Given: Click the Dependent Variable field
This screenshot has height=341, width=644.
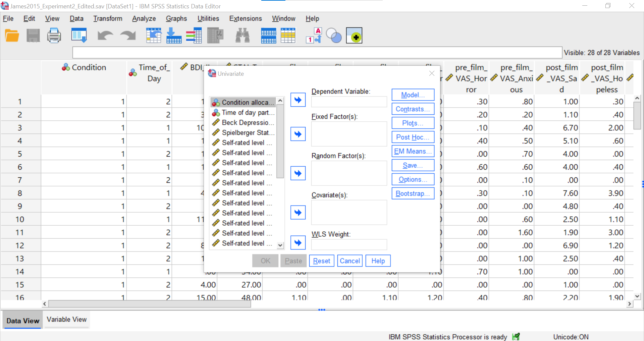Looking at the screenshot, I should click(349, 102).
